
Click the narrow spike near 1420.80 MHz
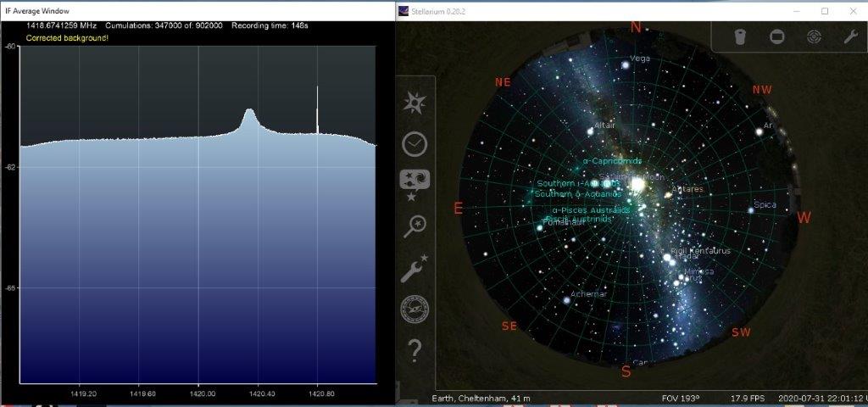[318, 106]
